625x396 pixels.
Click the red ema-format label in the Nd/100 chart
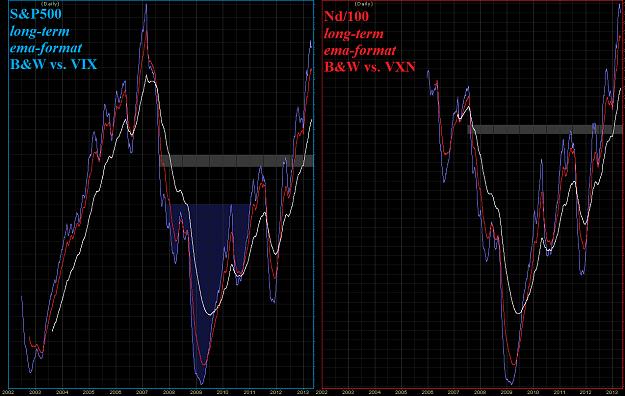pos(360,50)
